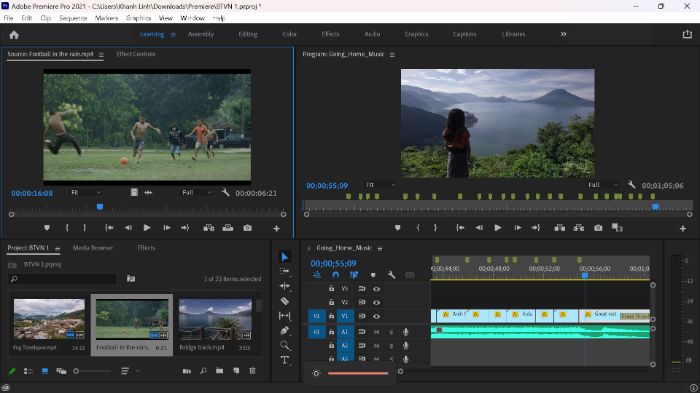Toggle Snap in timeline

[336, 275]
